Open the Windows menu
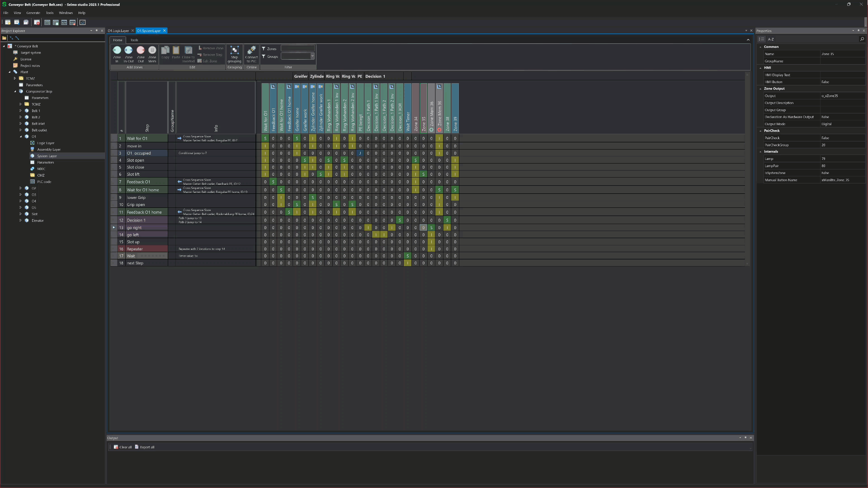 pyautogui.click(x=66, y=13)
